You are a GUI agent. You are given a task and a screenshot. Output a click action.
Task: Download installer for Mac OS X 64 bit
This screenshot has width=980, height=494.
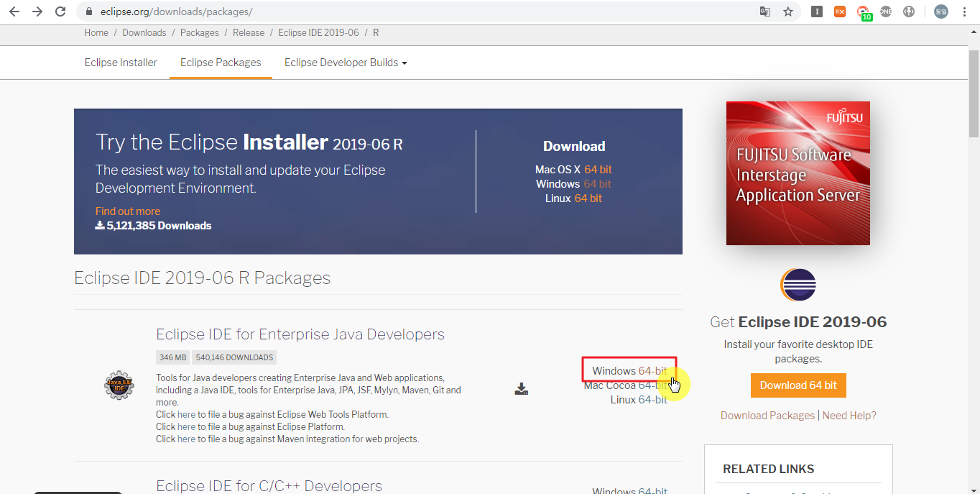point(598,170)
